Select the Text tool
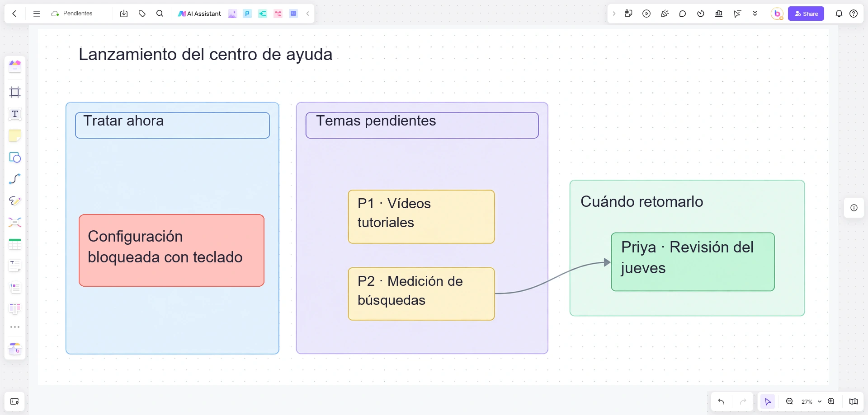Viewport: 868px width, 415px height. [x=15, y=114]
